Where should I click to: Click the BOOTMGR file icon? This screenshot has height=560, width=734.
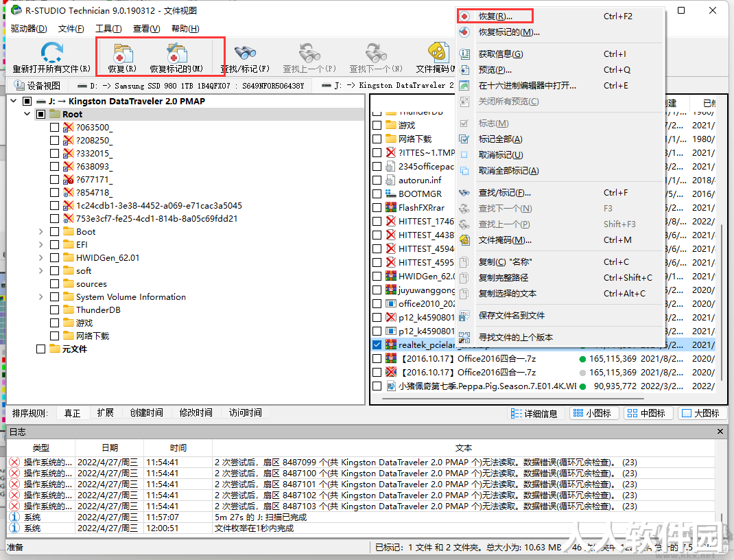391,194
